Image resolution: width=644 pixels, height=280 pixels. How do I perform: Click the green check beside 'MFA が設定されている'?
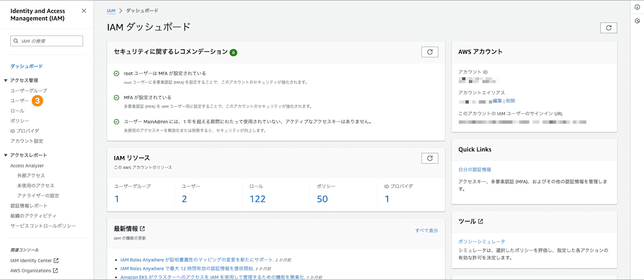116,98
